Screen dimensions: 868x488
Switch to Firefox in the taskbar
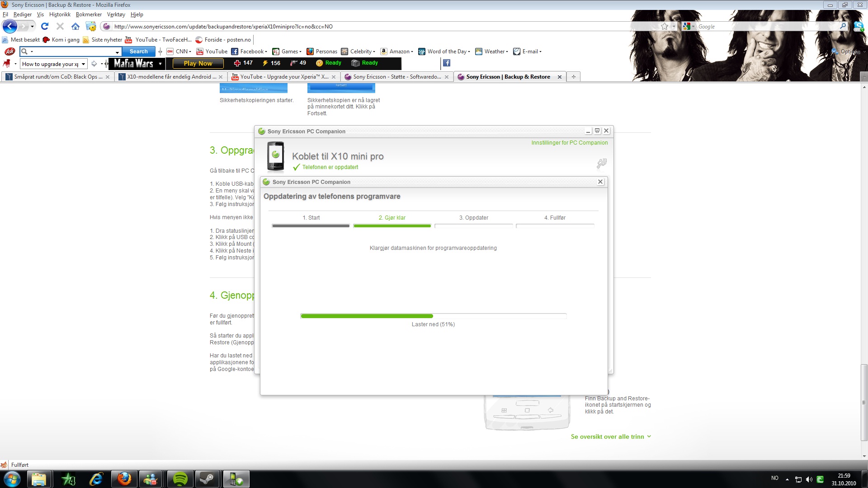124,479
